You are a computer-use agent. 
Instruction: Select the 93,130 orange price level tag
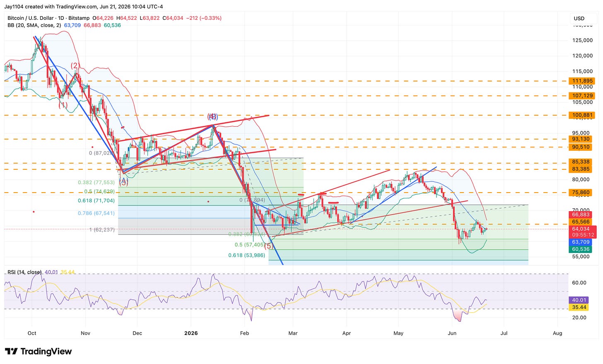pyautogui.click(x=581, y=139)
